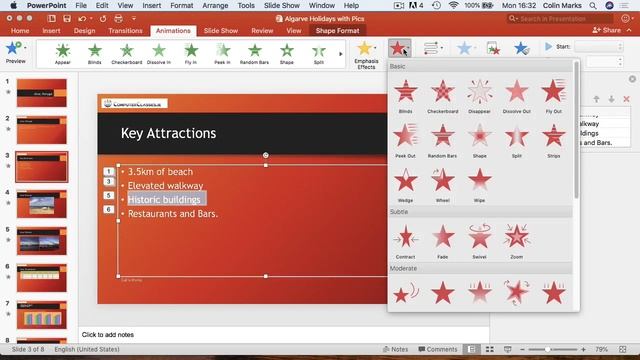This screenshot has height=360, width=640.
Task: Apply the Wheel exit effect
Action: 442,185
